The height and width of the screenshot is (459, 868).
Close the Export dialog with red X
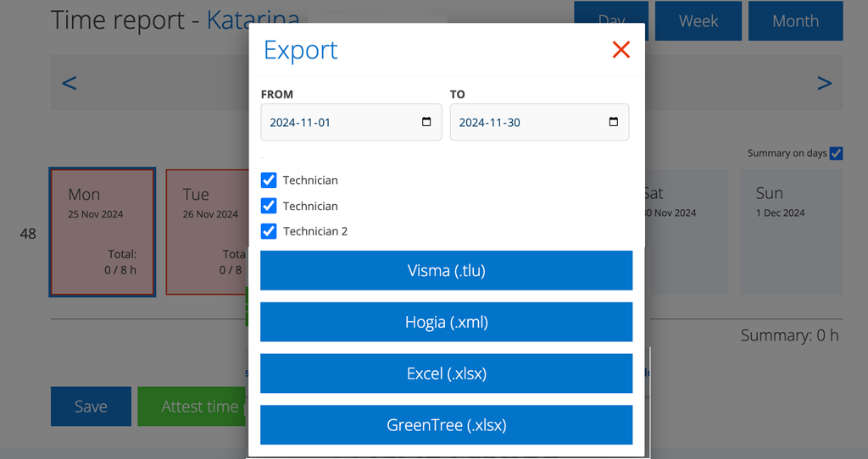tap(621, 50)
